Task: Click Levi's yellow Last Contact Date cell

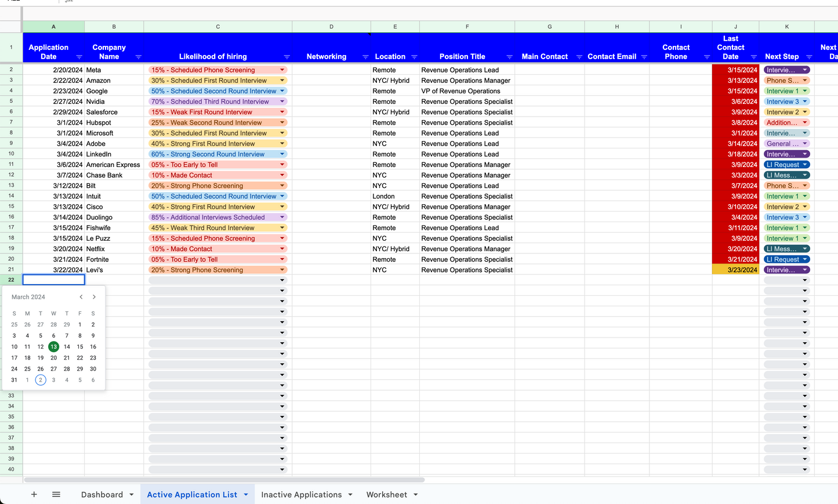Action: (x=735, y=270)
